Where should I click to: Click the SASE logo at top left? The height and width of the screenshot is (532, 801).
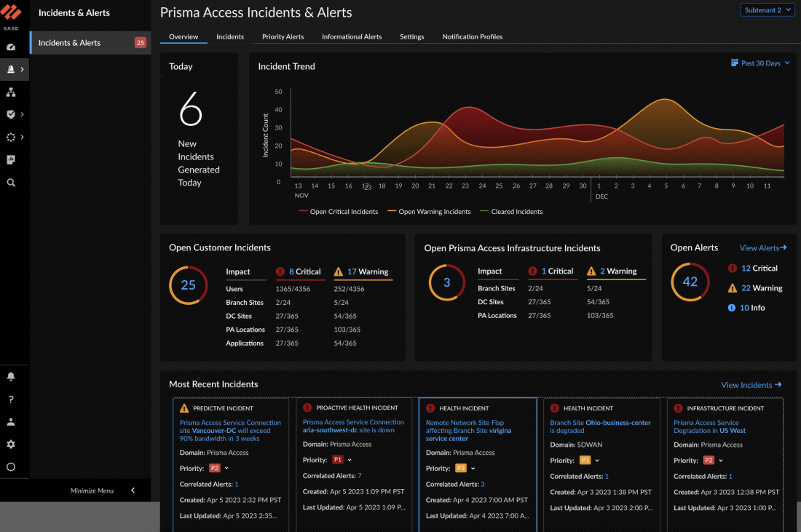tap(11, 16)
